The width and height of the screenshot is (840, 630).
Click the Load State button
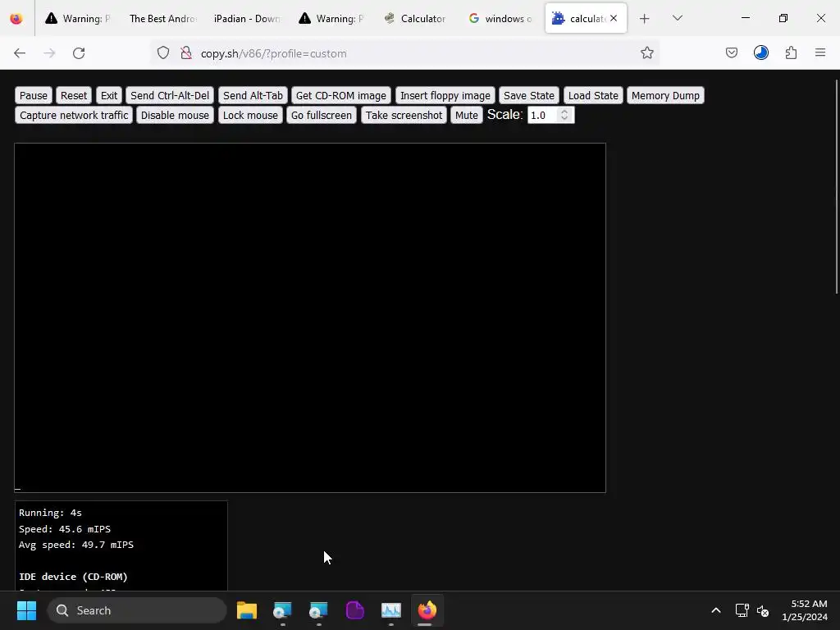tap(593, 95)
